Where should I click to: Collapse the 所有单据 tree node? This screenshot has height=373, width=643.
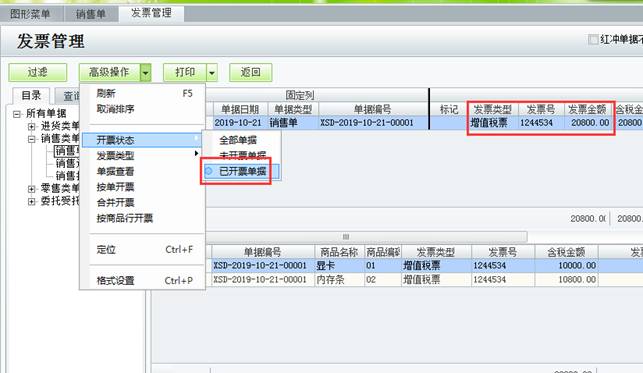[17, 114]
